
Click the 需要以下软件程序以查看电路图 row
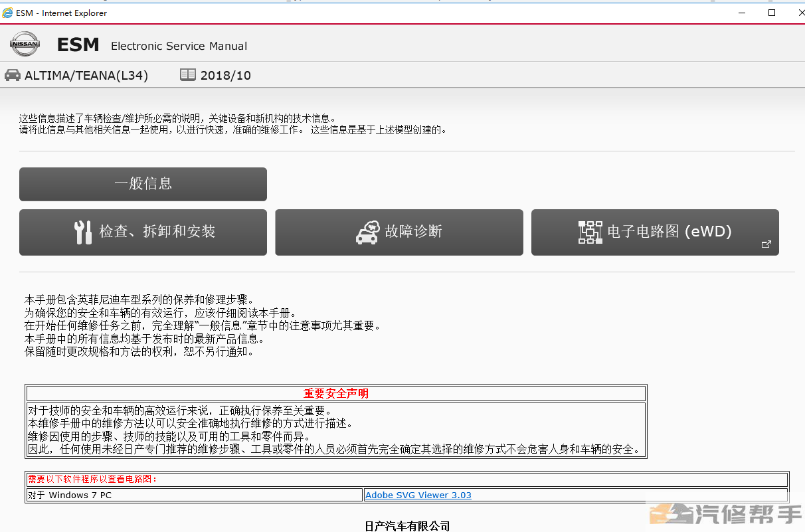(x=407, y=479)
